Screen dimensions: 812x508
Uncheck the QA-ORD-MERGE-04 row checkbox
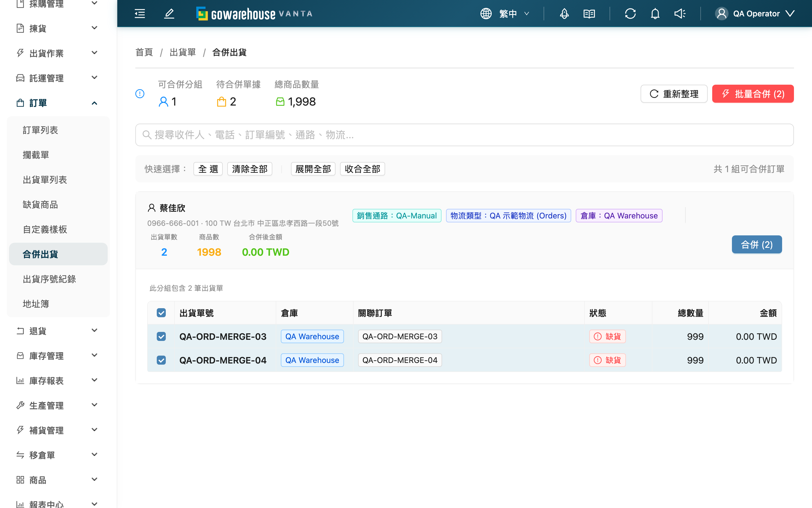[x=161, y=360]
